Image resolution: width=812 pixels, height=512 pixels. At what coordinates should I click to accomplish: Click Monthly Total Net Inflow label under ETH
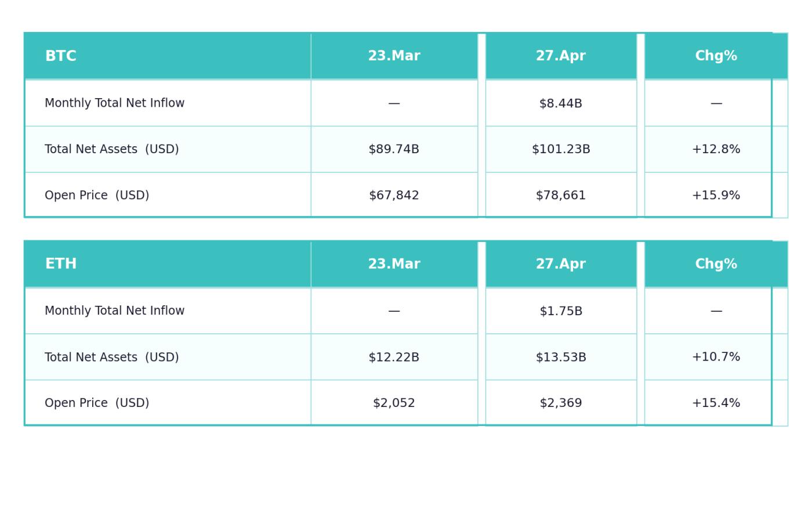(115, 311)
